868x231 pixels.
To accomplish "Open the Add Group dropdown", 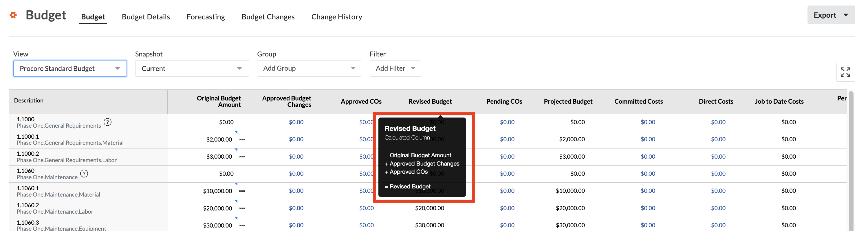I will pyautogui.click(x=309, y=68).
